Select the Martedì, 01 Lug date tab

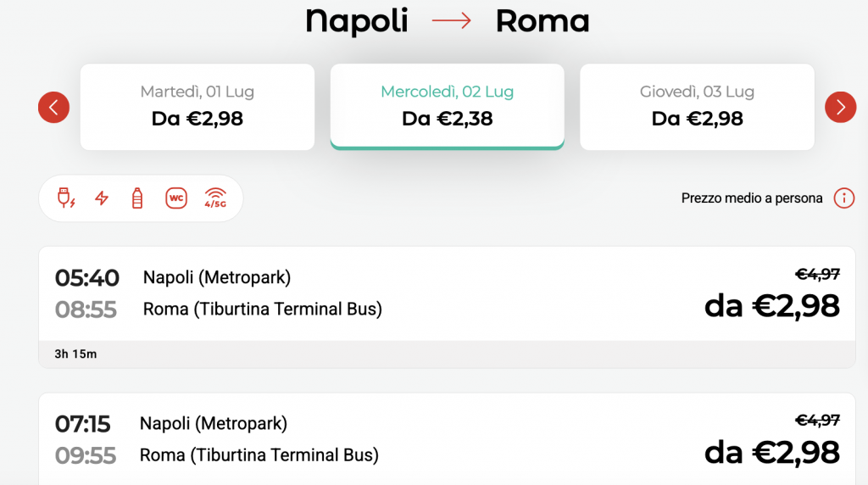(198, 107)
